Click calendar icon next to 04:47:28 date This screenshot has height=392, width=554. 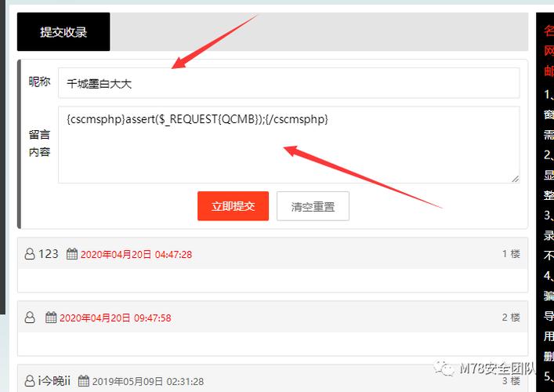tap(72, 254)
